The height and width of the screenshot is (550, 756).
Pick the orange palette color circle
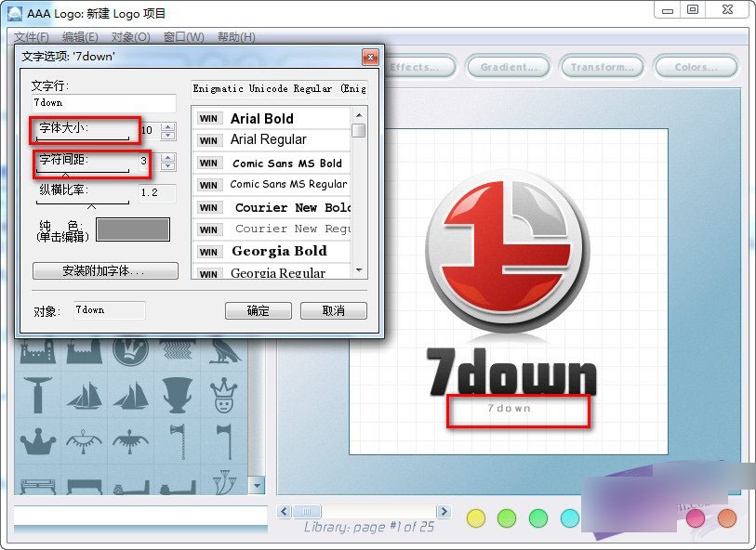click(x=726, y=518)
